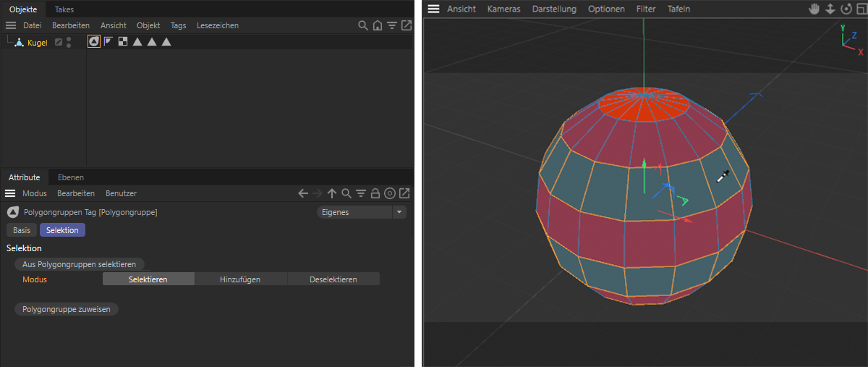Click Polygongruppe zuweisen button
This screenshot has height=367, width=868.
click(x=67, y=309)
